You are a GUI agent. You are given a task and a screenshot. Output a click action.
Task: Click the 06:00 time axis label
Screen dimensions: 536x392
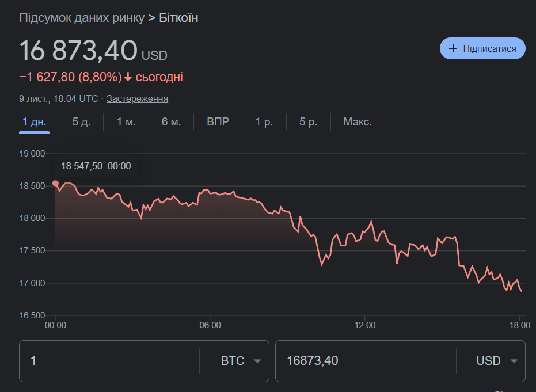(x=210, y=325)
